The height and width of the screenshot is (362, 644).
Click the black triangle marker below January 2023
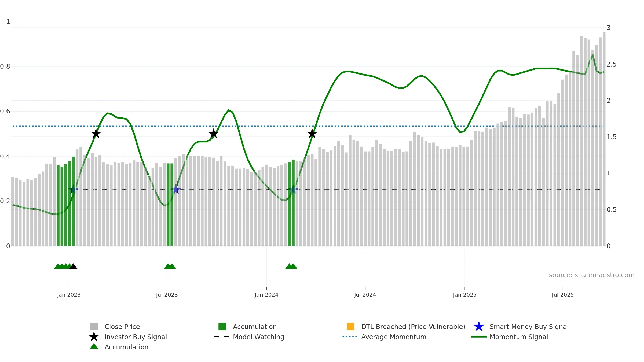[73, 266]
